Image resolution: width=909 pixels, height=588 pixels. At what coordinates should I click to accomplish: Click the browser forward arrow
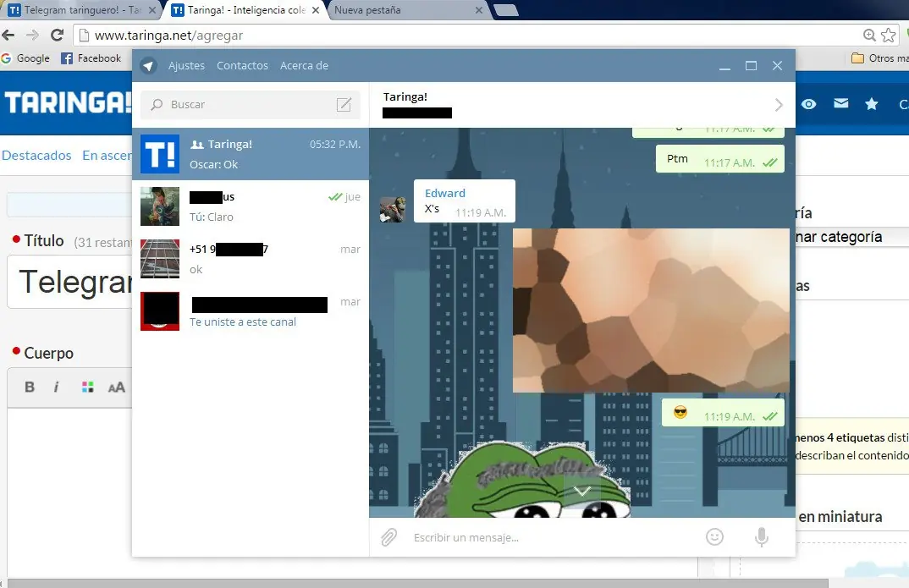click(32, 35)
